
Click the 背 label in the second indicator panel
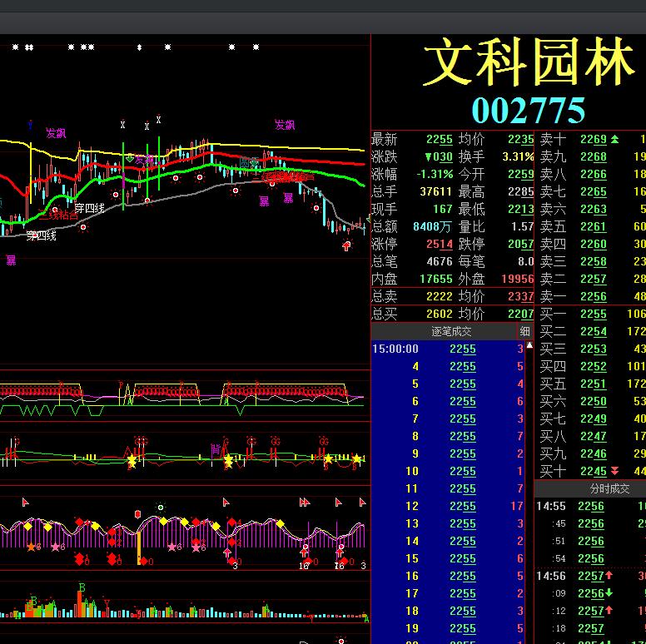216,449
